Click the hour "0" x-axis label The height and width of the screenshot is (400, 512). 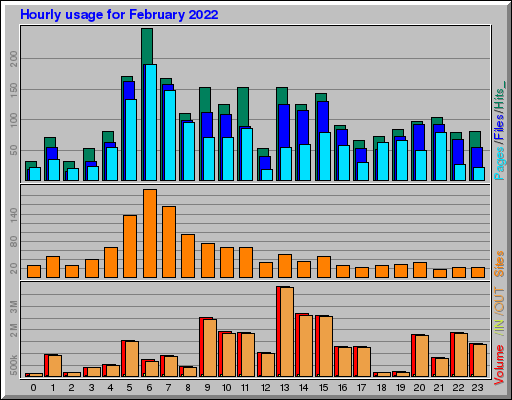(33, 387)
